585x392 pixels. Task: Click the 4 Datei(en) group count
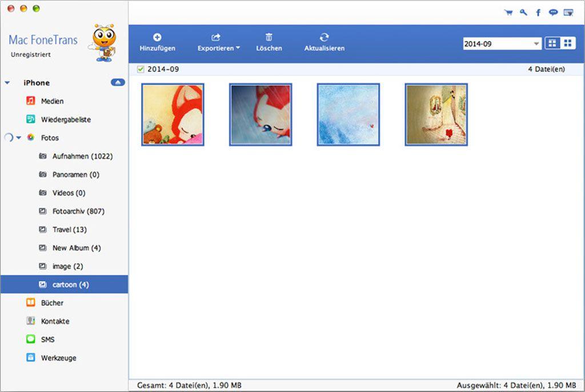tap(546, 69)
